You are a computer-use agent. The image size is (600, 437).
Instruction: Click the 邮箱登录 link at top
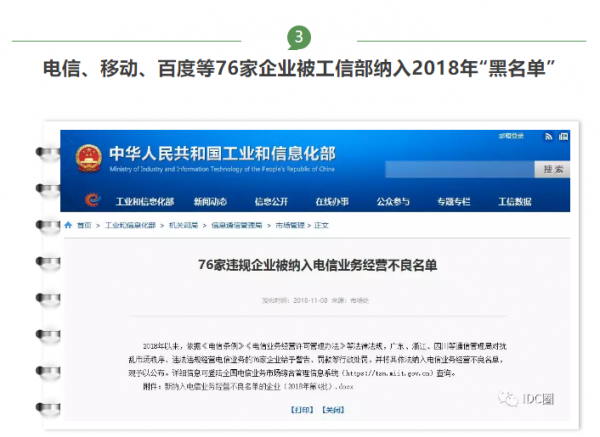[511, 136]
